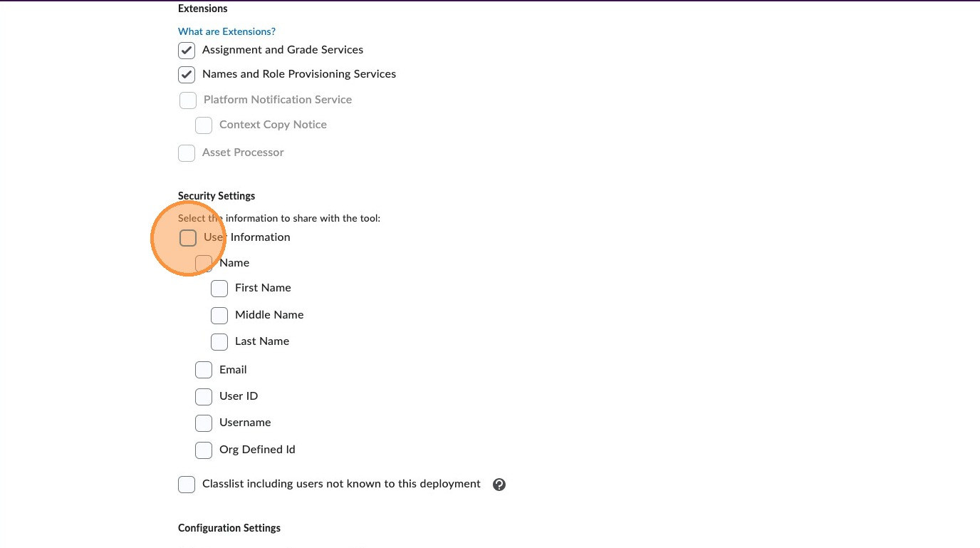
Task: Click the Email label text
Action: (233, 370)
